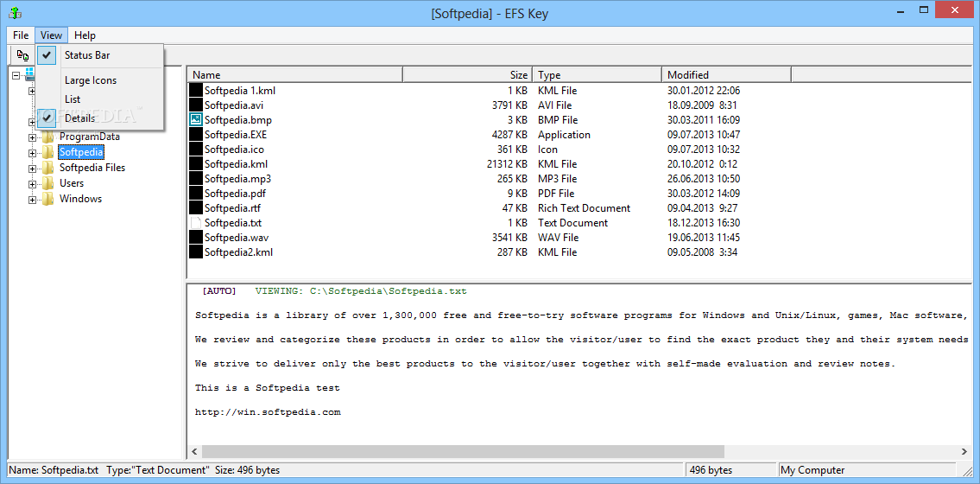Viewport: 980px width, 484px height.
Task: Open the File menu
Action: tap(21, 35)
